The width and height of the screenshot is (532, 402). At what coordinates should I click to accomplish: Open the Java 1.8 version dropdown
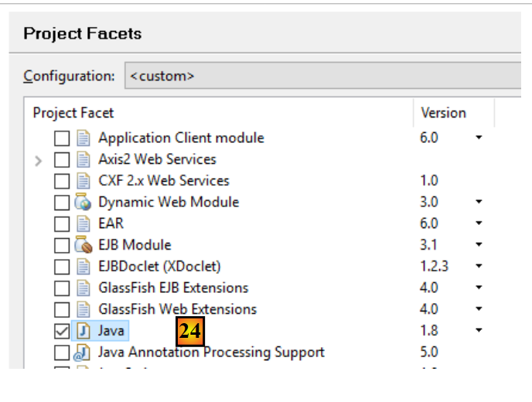[479, 331]
